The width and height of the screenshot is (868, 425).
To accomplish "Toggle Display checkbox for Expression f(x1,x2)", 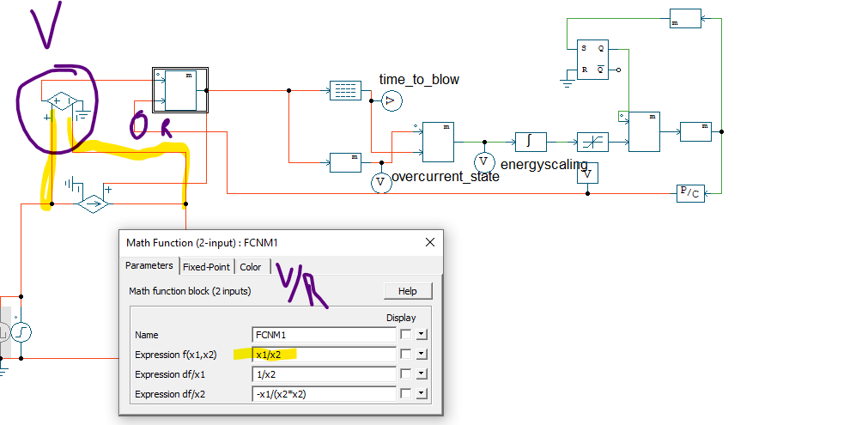I will 406,354.
